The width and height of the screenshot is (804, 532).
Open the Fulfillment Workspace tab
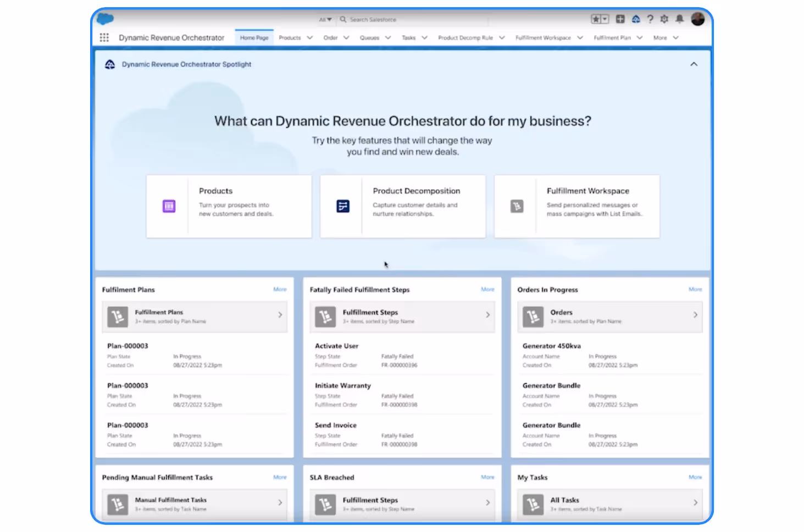[543, 38]
